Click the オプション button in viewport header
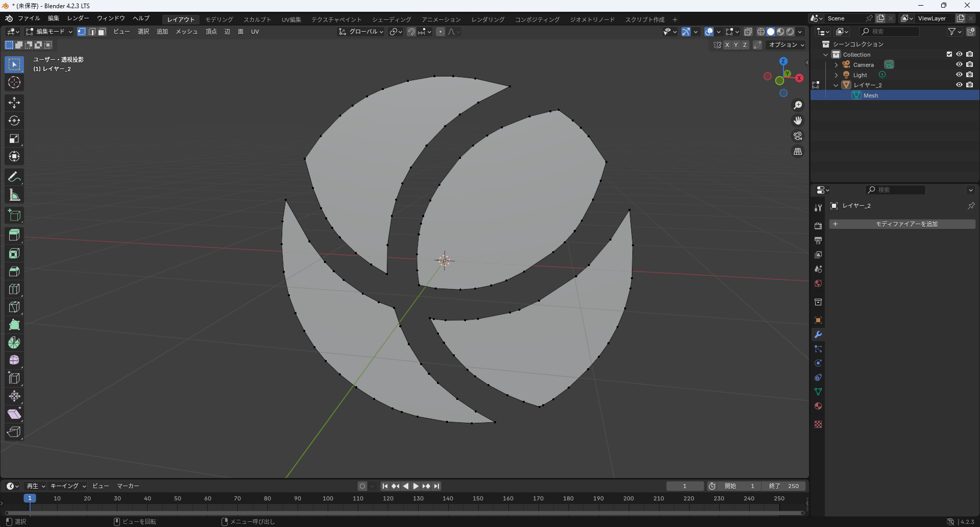This screenshot has height=527, width=980. [x=786, y=45]
